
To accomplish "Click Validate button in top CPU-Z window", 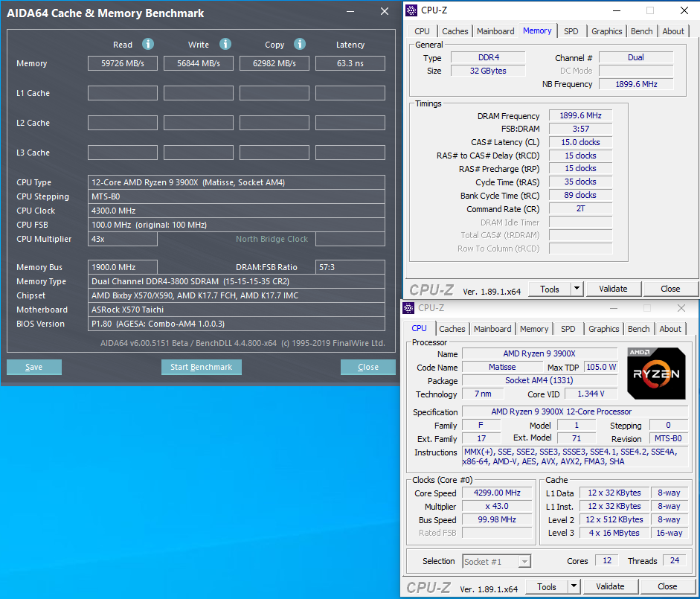I will pyautogui.click(x=613, y=289).
